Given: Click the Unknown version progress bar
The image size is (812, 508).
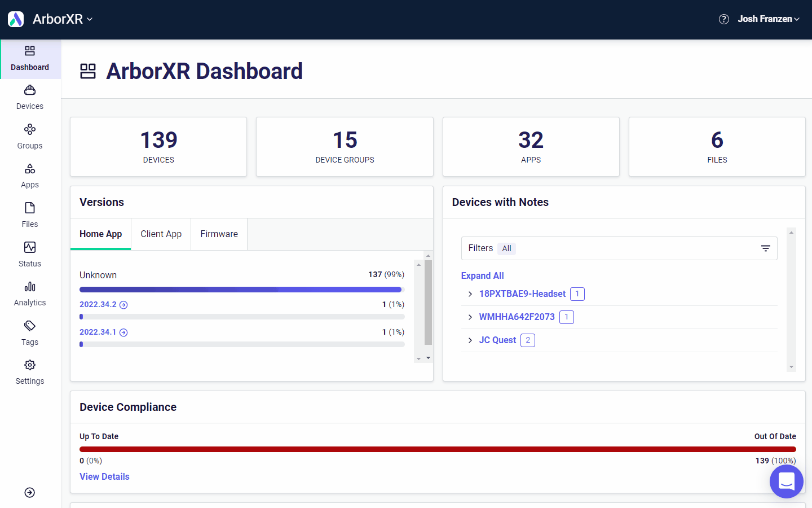Looking at the screenshot, I should (242, 290).
